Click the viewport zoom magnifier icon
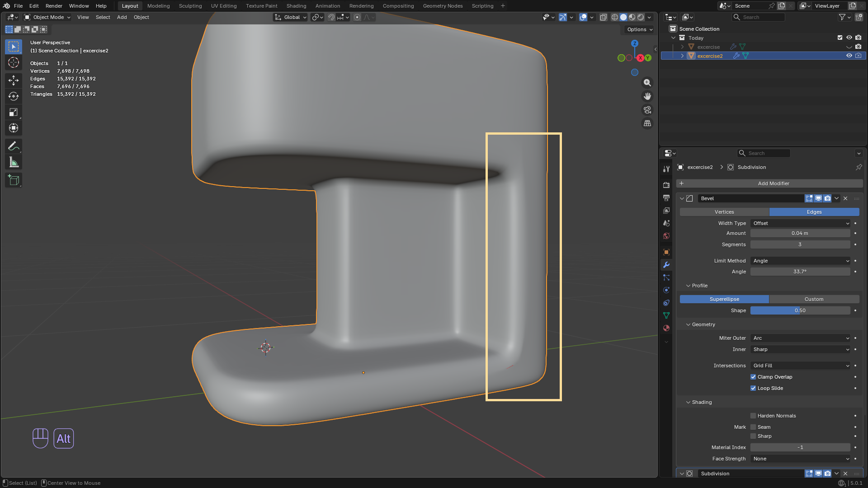Viewport: 868px width, 488px height. coord(647,83)
